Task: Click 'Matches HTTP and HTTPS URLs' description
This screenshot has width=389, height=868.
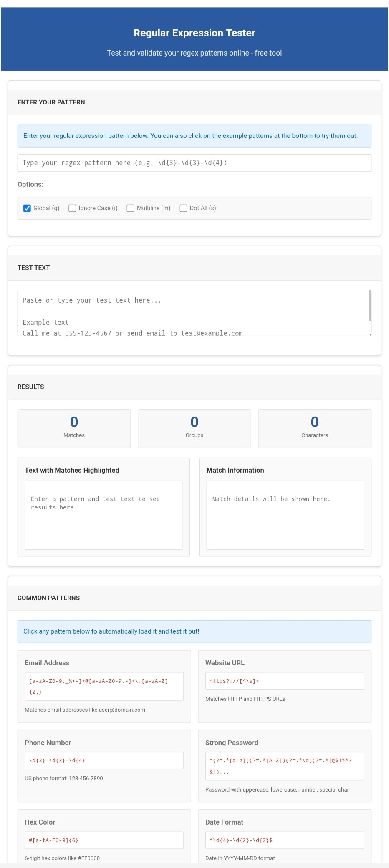Action: click(x=245, y=699)
